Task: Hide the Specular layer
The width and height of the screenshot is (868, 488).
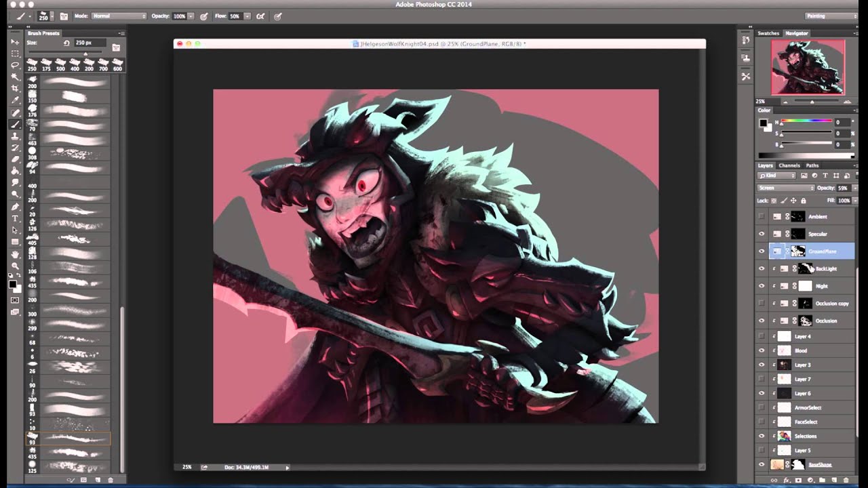Action: point(762,234)
